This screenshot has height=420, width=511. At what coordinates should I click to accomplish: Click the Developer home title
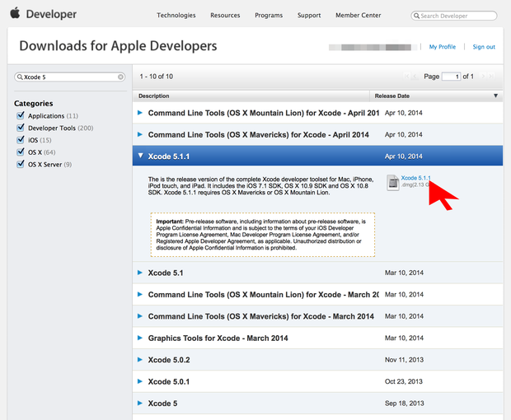coord(51,14)
